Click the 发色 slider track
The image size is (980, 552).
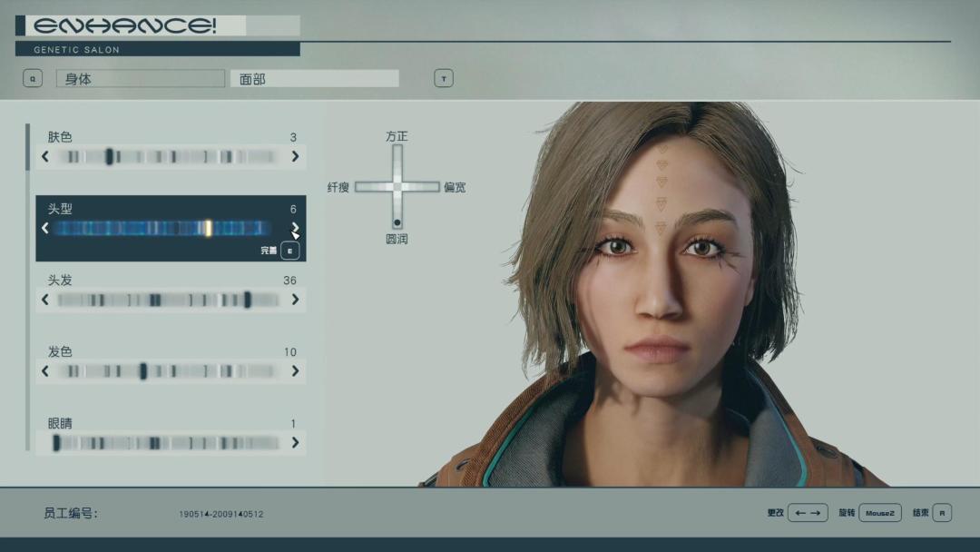click(x=167, y=371)
